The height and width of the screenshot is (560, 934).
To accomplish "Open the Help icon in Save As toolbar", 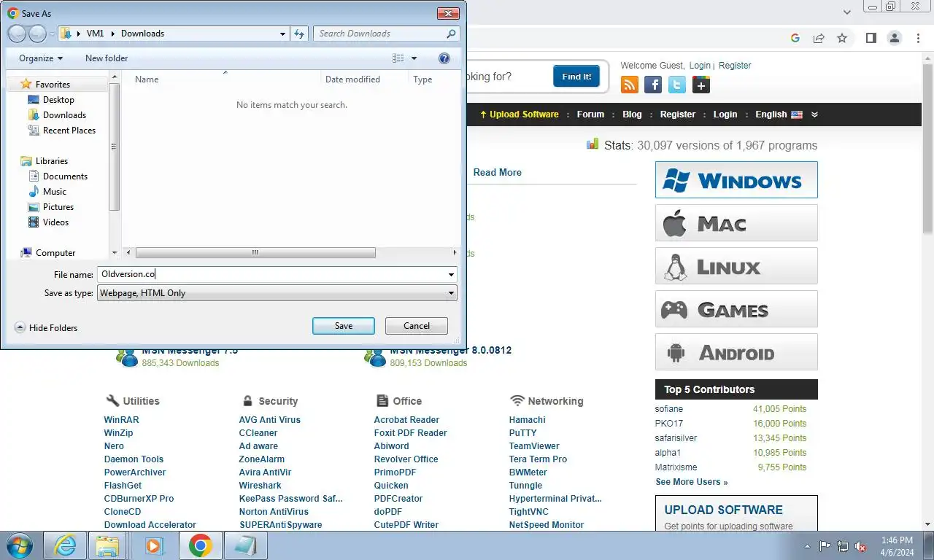I will pos(444,58).
